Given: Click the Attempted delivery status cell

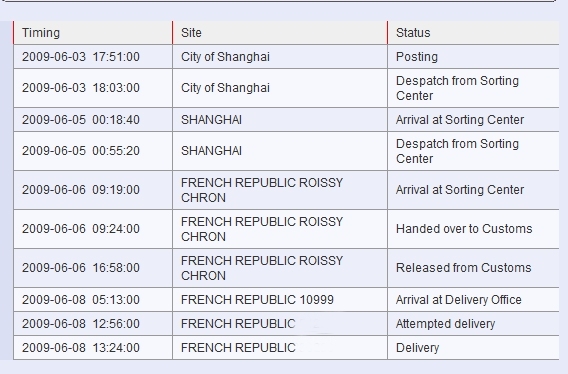Looking at the screenshot, I should coord(473,324).
